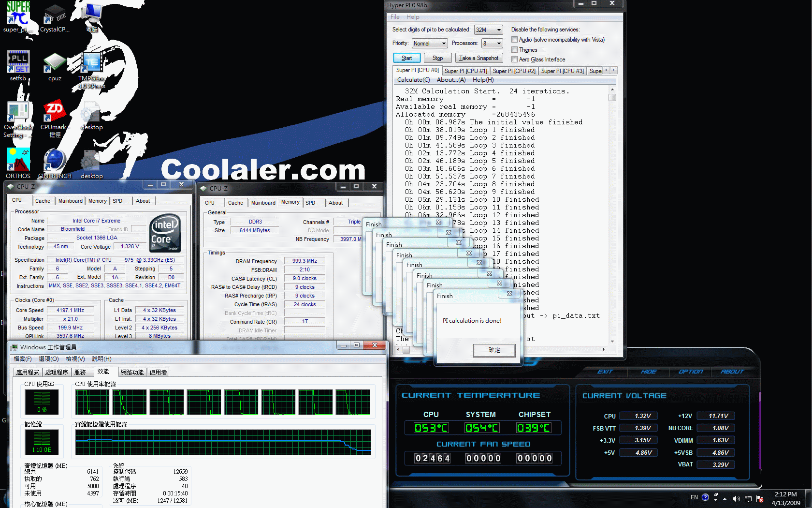Confirm the PI calculation done dialog

[494, 350]
